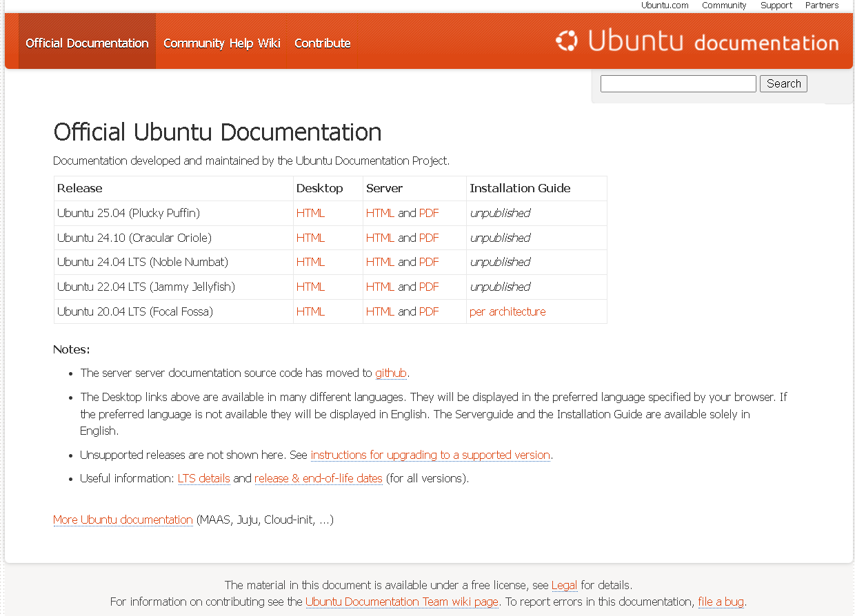Screen dimensions: 855x616
Task: Open the Ubuntu.com top link
Action: pos(665,6)
